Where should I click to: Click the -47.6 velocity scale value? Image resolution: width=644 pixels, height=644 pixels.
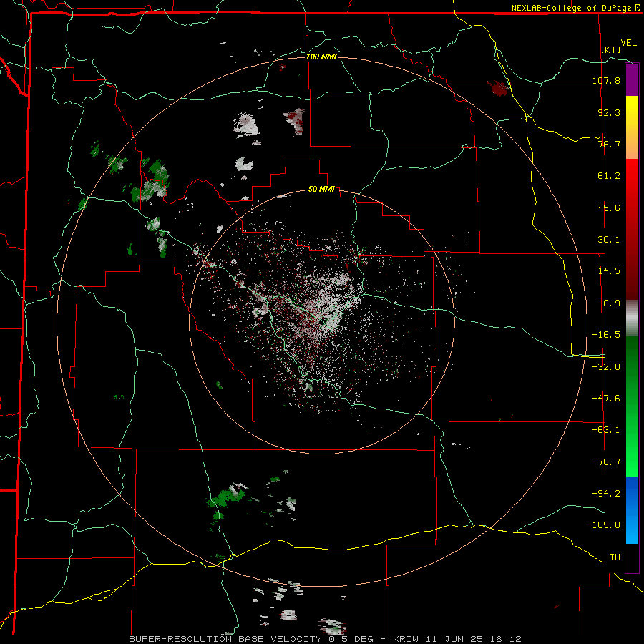coord(606,399)
